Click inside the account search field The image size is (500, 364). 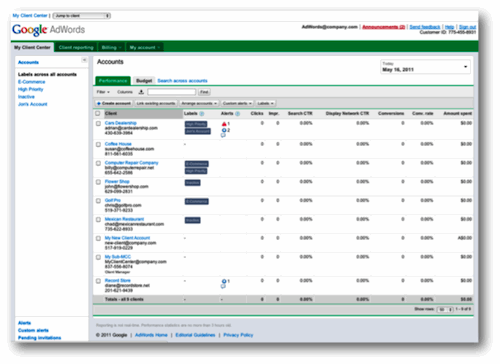coord(172,92)
